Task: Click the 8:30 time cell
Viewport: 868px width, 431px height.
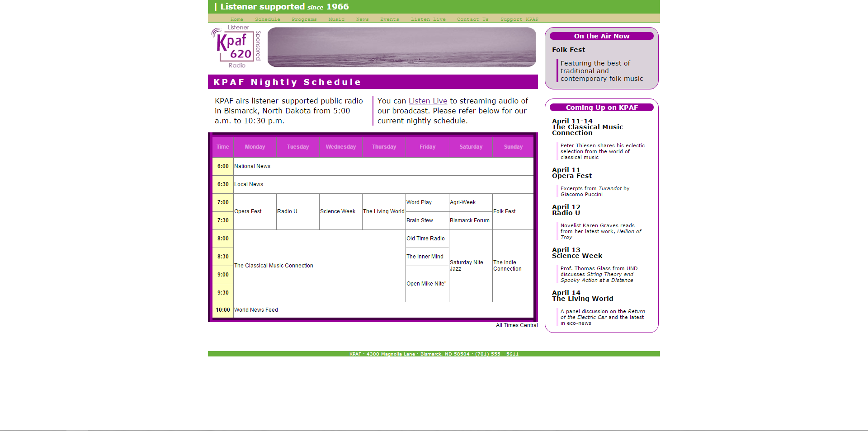Action: pyautogui.click(x=223, y=257)
